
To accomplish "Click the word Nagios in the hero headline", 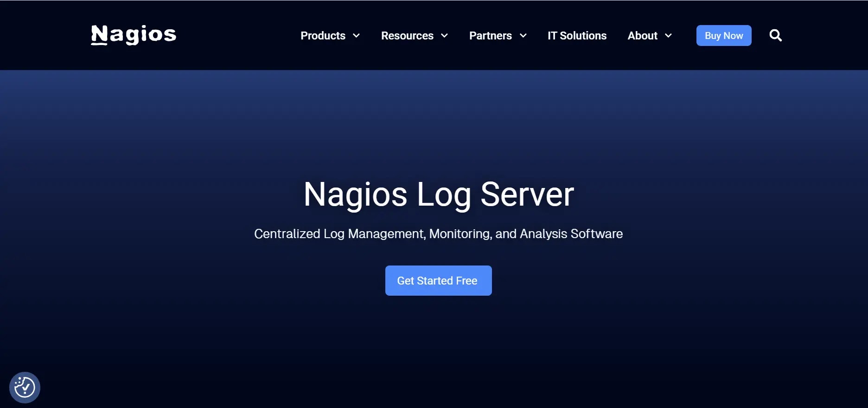I will click(x=355, y=194).
